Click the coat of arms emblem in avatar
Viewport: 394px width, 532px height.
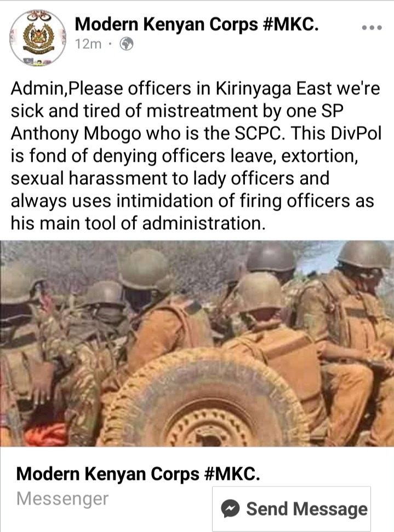coord(38,37)
